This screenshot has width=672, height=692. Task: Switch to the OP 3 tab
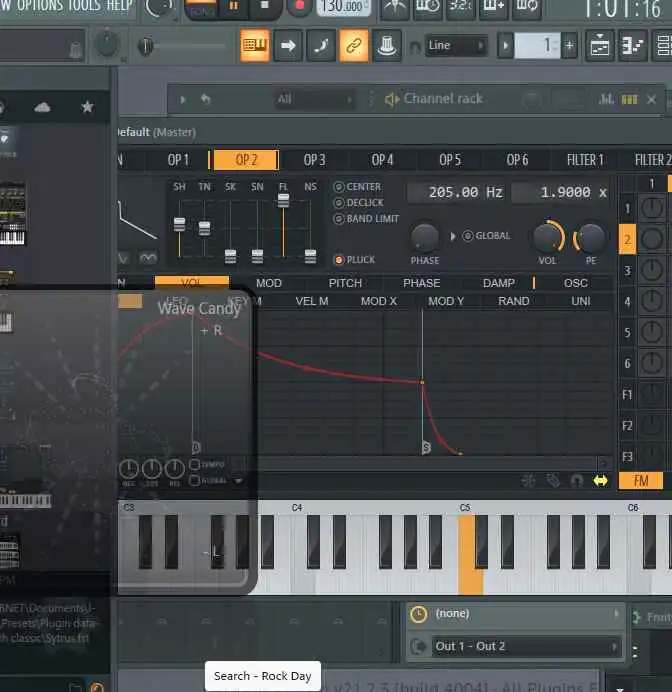coord(314,160)
